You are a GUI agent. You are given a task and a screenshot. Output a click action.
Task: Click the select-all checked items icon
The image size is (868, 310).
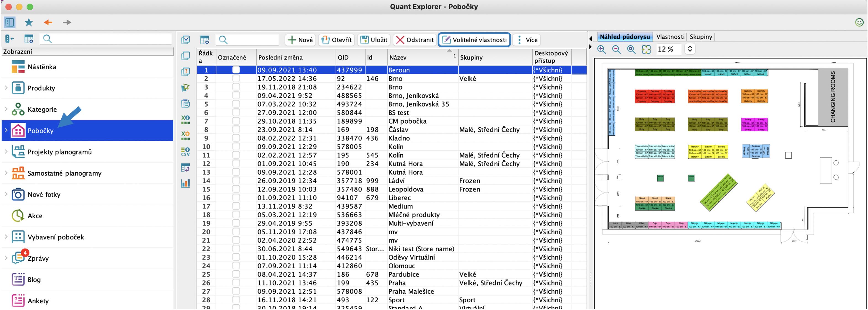tap(185, 40)
